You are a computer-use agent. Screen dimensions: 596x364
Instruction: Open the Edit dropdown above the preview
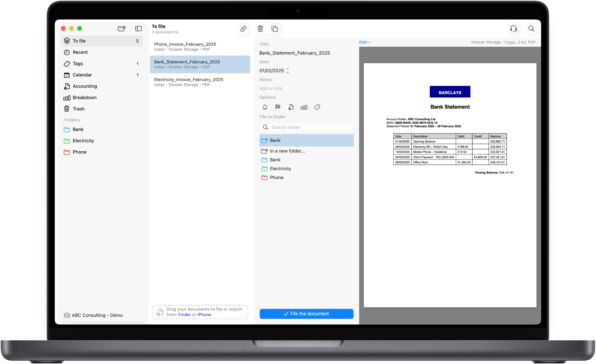[x=364, y=42]
